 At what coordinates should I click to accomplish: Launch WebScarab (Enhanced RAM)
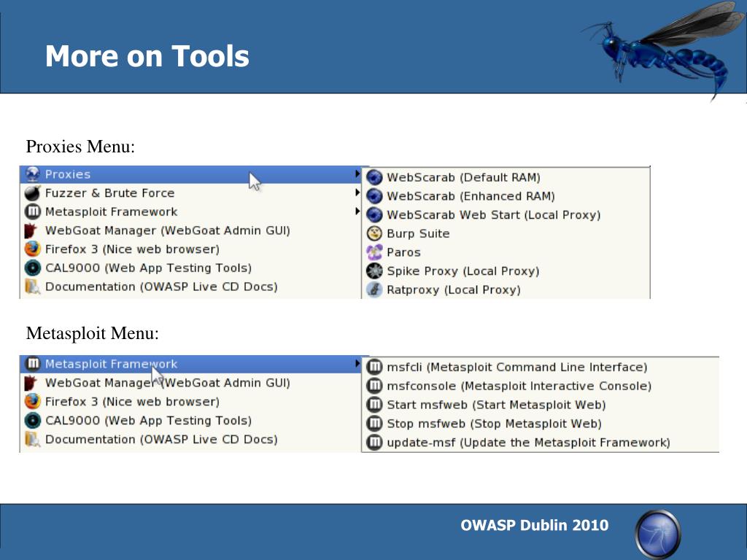(x=506, y=195)
